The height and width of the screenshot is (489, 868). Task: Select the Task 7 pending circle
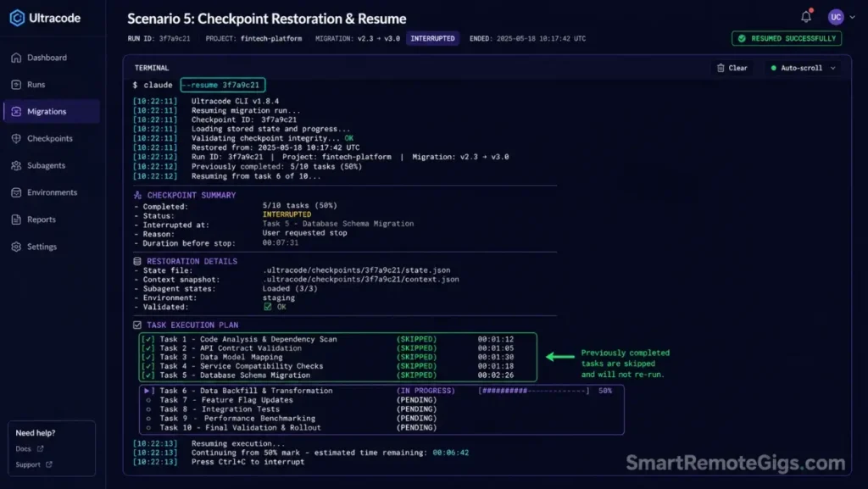coord(148,400)
